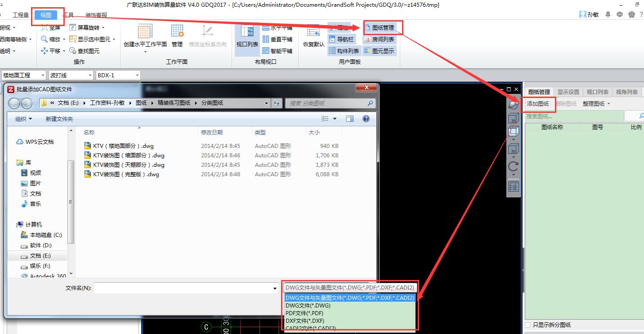Click the 屏幕旋转 screen rotate icon
This screenshot has height=334, width=644.
click(73, 28)
